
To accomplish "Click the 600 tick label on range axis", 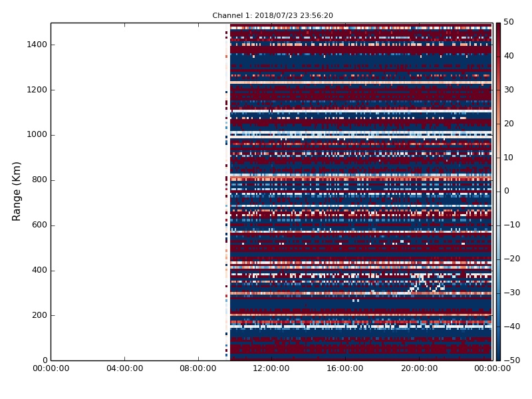I will (39, 225).
